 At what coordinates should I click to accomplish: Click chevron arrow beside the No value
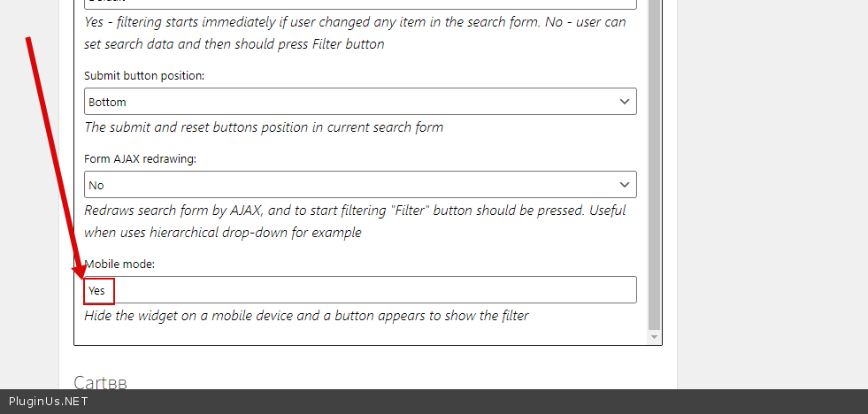point(626,185)
